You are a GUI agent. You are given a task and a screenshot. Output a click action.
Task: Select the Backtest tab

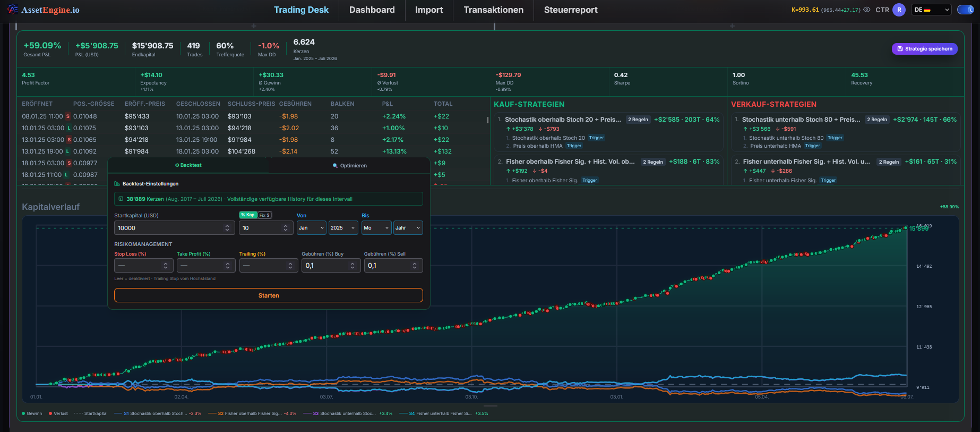[188, 165]
